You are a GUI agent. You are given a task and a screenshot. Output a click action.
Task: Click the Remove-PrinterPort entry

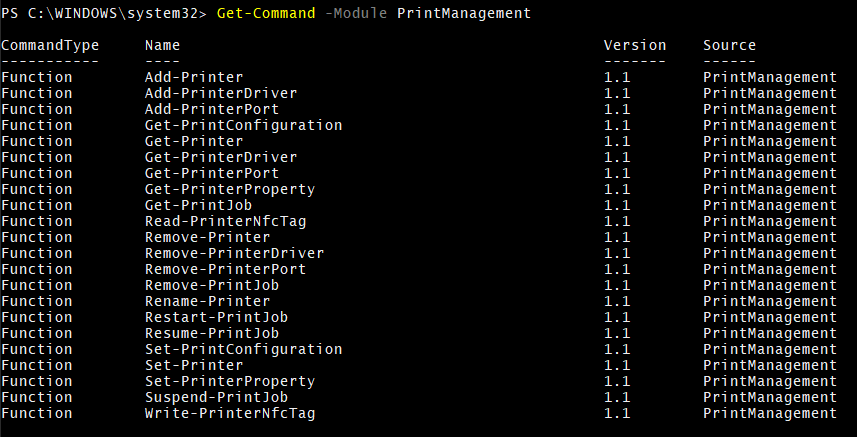point(225,269)
